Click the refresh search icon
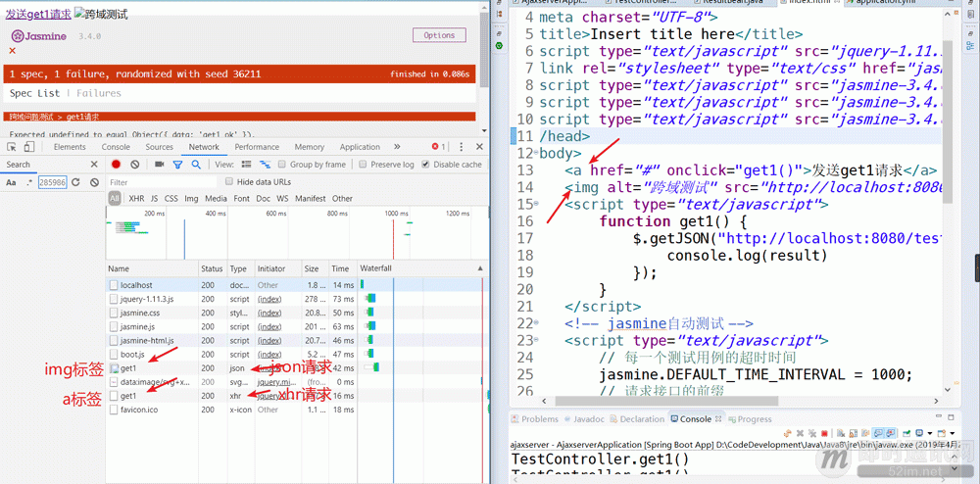This screenshot has width=980, height=484. pyautogui.click(x=75, y=182)
